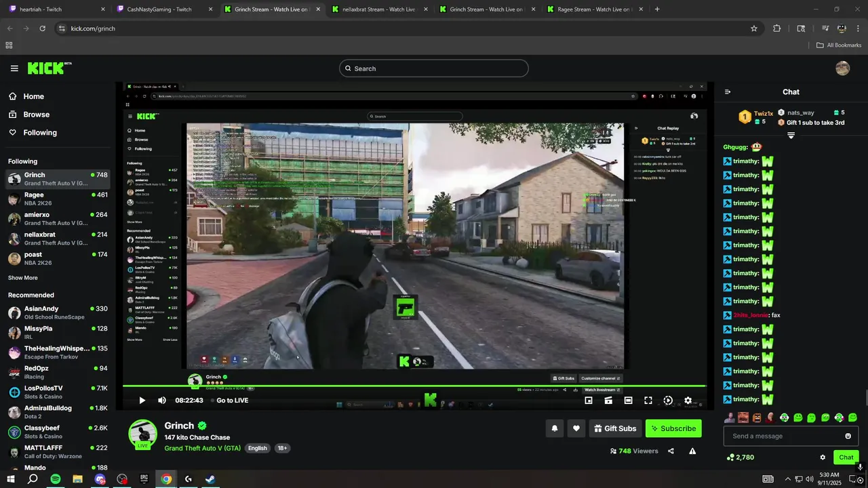Click Grinch streamer avatar below video

coord(143,434)
